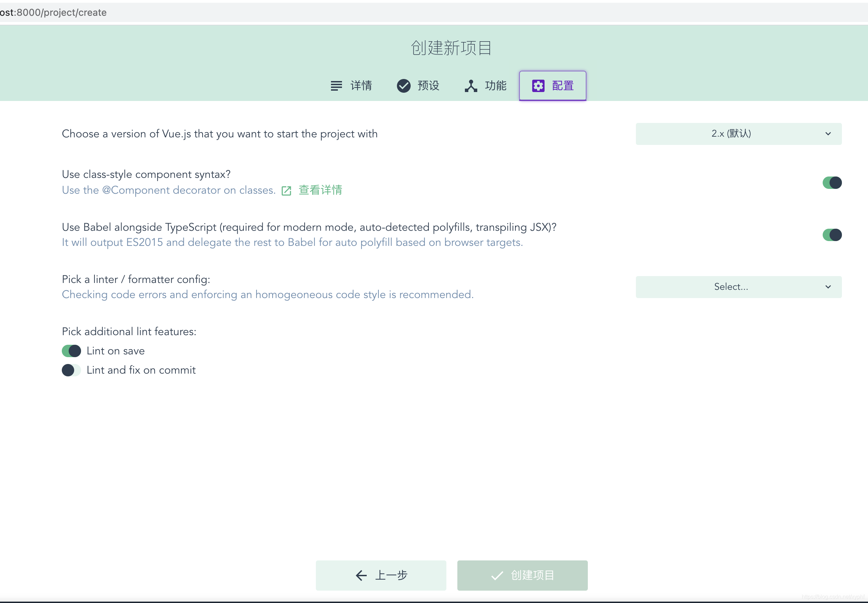Enable Lint and fix on commit
The width and height of the screenshot is (868, 603).
click(71, 370)
